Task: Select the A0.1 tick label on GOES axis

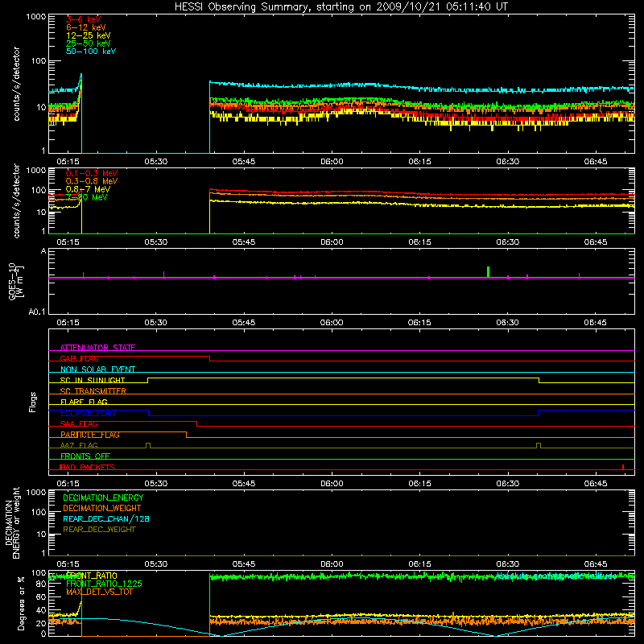Action: pyautogui.click(x=37, y=312)
